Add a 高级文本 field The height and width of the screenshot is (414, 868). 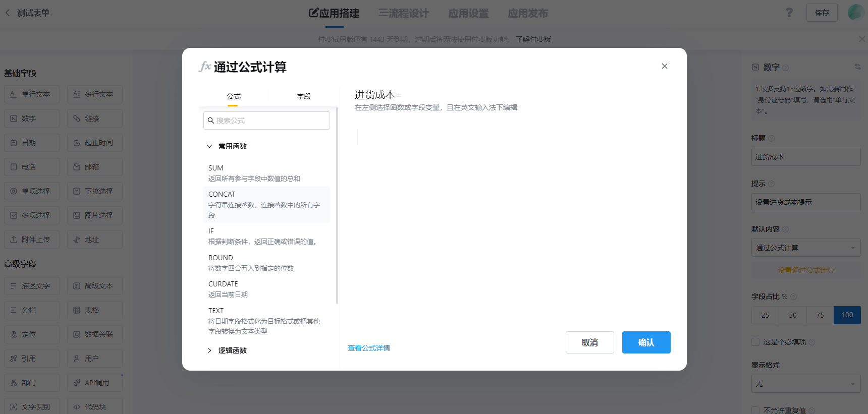point(95,286)
